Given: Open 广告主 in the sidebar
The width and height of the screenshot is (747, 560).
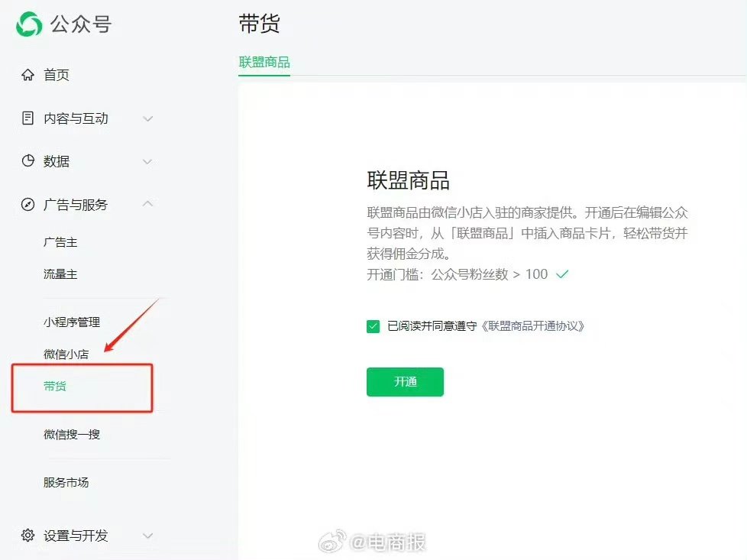Looking at the screenshot, I should coord(60,242).
